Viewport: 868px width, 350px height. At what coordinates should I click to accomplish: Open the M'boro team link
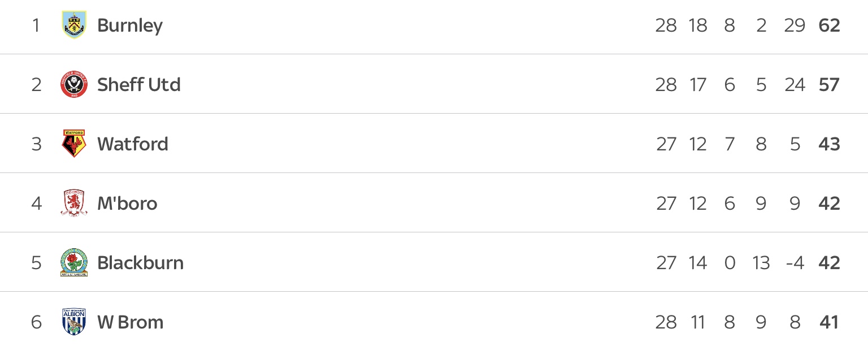(x=127, y=204)
